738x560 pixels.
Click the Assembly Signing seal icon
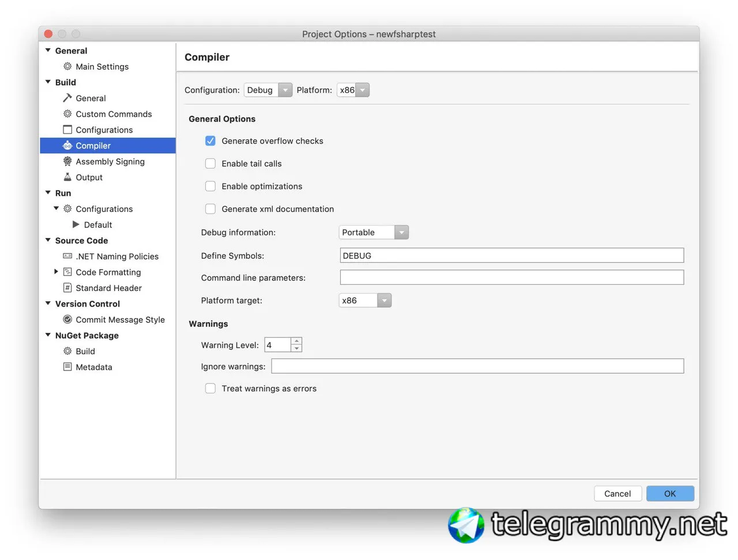point(67,161)
